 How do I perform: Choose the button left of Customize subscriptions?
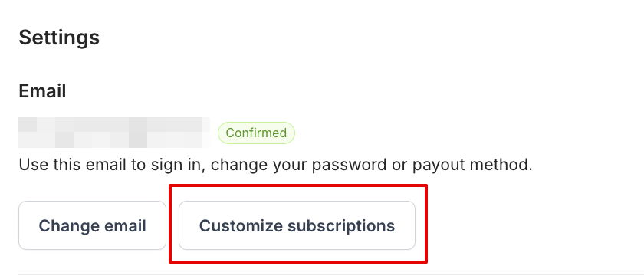tap(93, 225)
